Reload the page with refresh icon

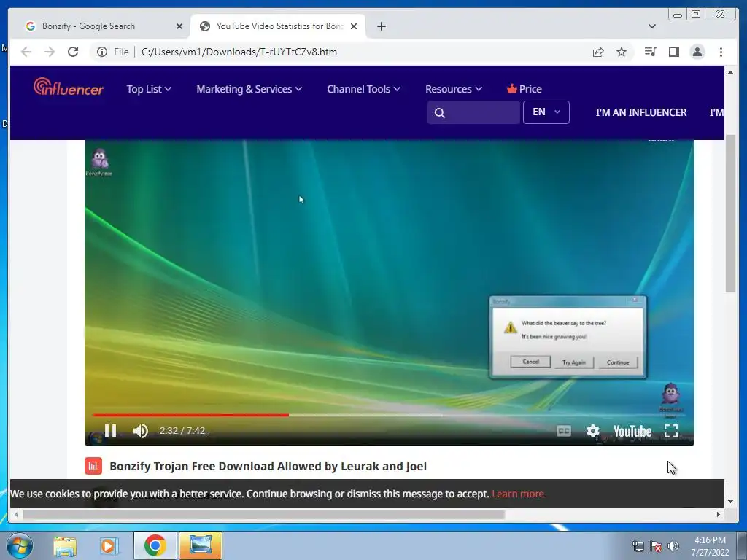(73, 52)
